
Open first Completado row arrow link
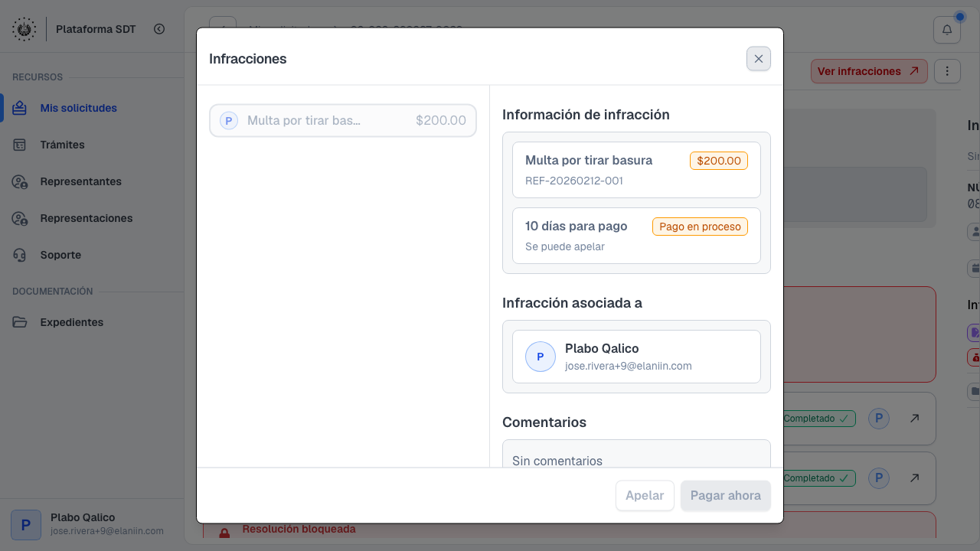coord(914,419)
